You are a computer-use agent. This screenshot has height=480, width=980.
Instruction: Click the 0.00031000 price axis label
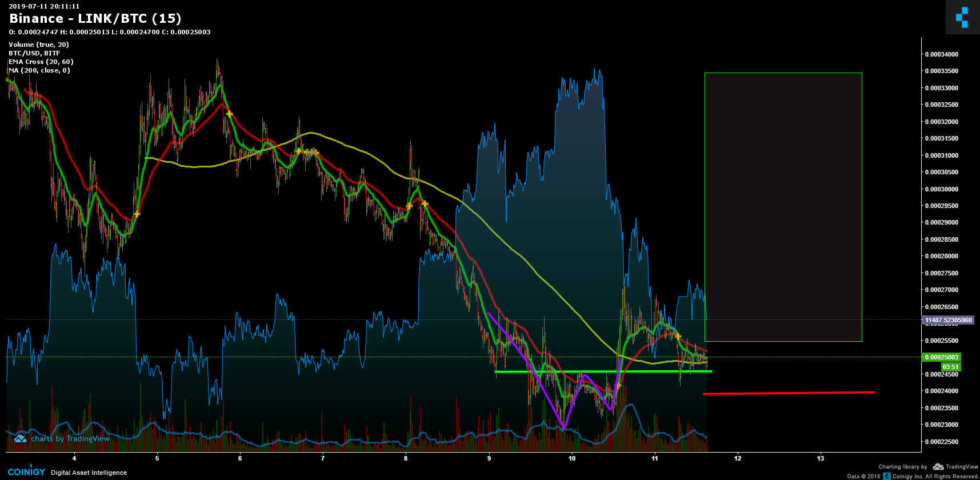click(x=942, y=155)
